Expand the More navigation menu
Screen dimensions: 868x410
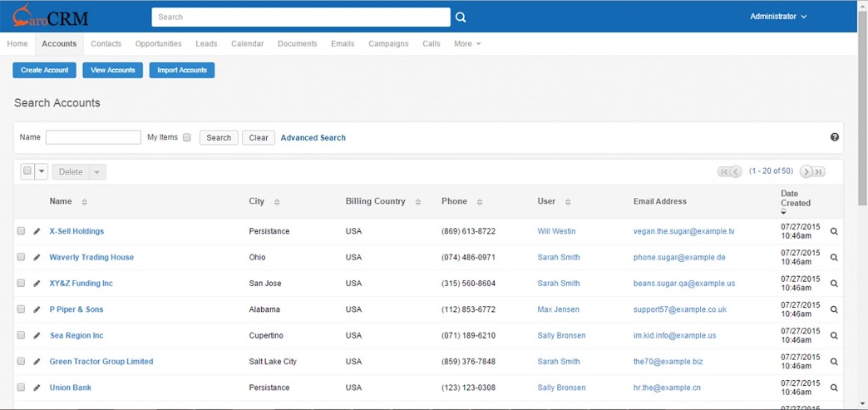click(467, 44)
